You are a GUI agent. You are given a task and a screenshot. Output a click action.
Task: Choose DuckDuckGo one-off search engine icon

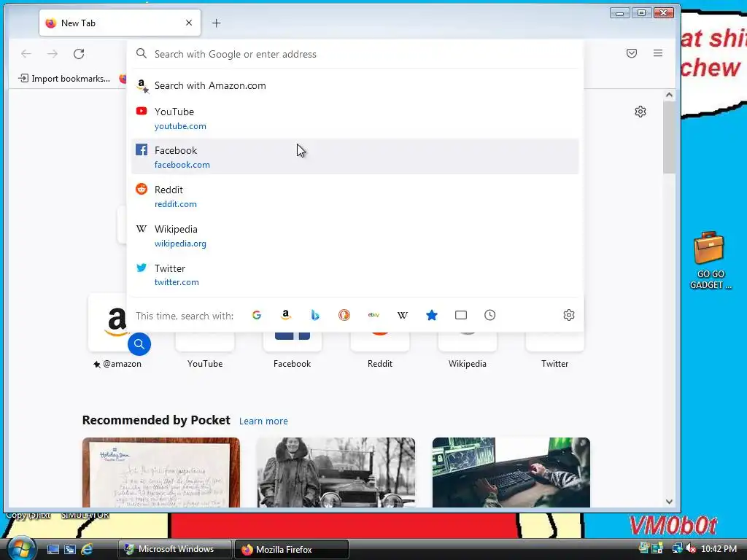344,315
